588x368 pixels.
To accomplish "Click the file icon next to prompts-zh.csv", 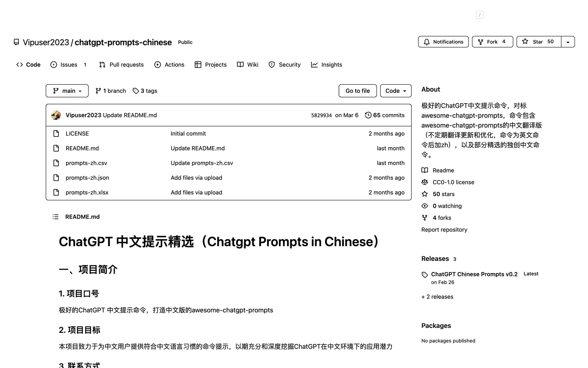I will [56, 163].
